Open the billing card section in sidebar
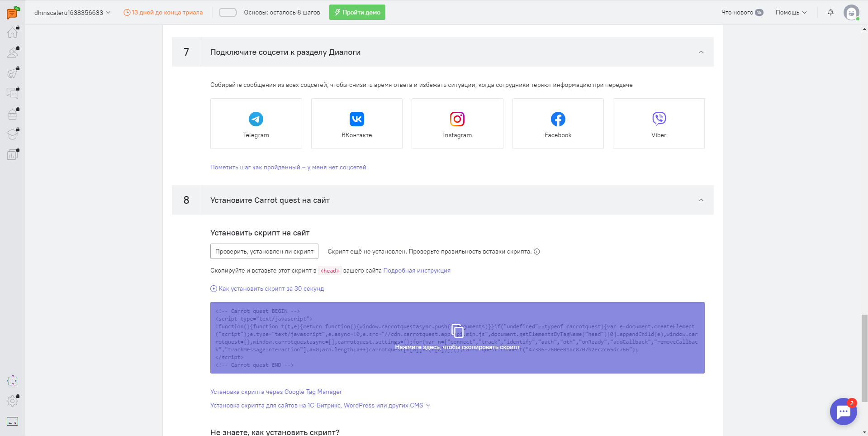The height and width of the screenshot is (436, 868). click(13, 422)
